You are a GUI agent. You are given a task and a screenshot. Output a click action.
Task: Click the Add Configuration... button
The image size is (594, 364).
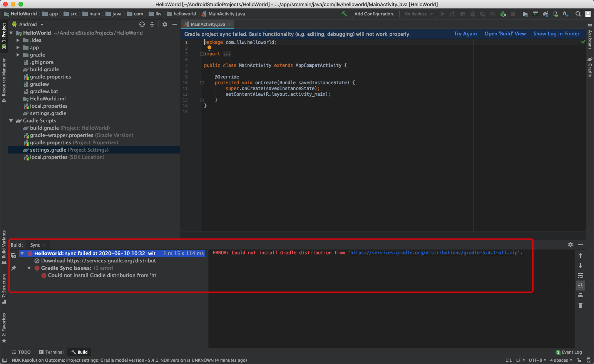[375, 14]
